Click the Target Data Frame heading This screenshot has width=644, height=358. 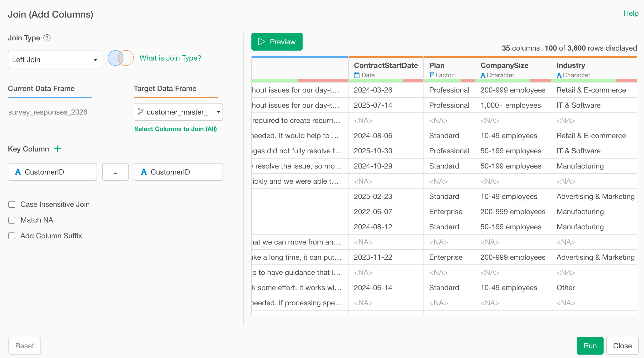[x=165, y=89]
